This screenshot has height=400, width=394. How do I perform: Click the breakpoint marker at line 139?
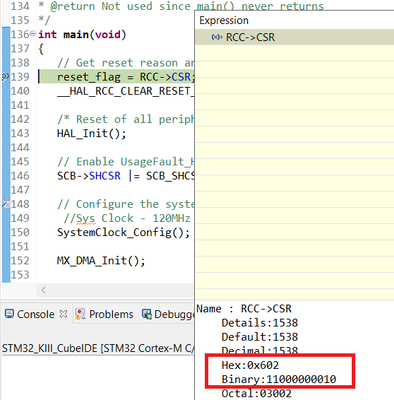pos(5,77)
